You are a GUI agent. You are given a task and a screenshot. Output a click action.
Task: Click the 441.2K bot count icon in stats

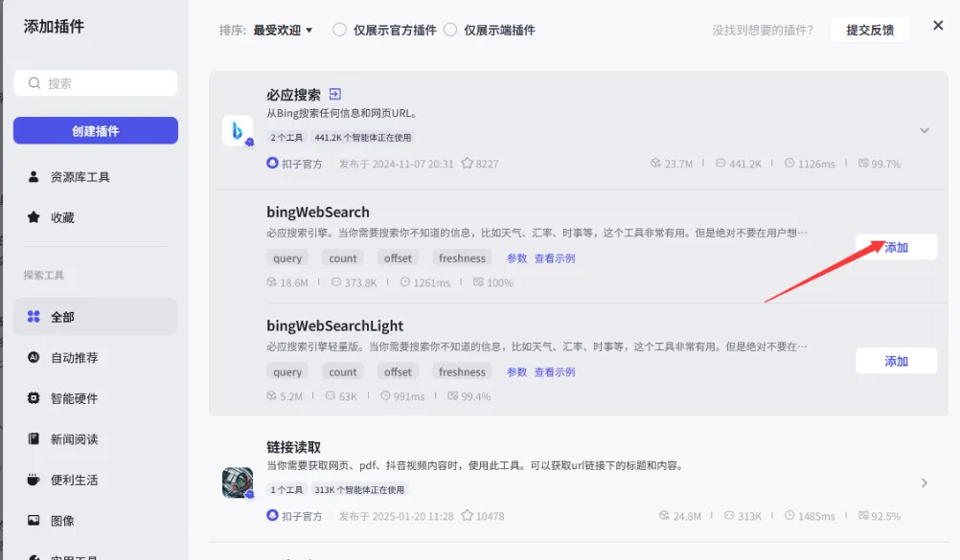pos(720,163)
